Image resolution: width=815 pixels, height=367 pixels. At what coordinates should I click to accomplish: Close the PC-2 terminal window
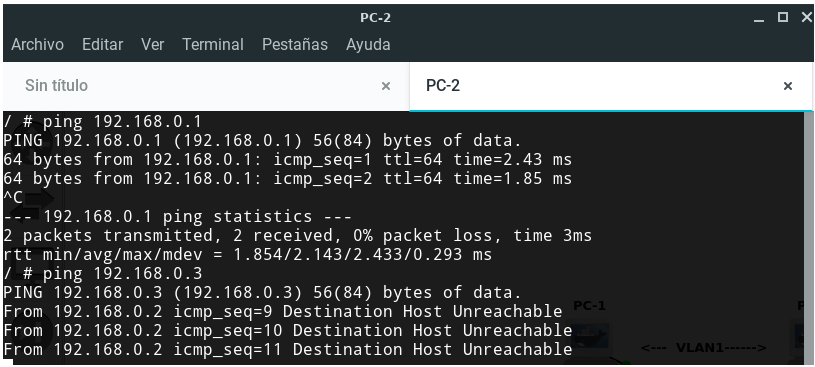807,17
